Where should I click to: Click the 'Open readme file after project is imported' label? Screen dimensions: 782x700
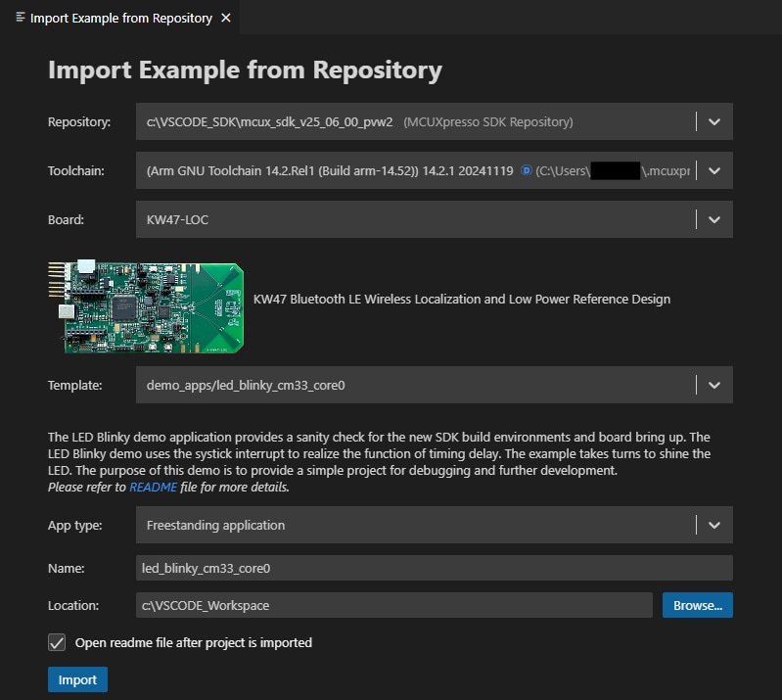[x=194, y=642]
